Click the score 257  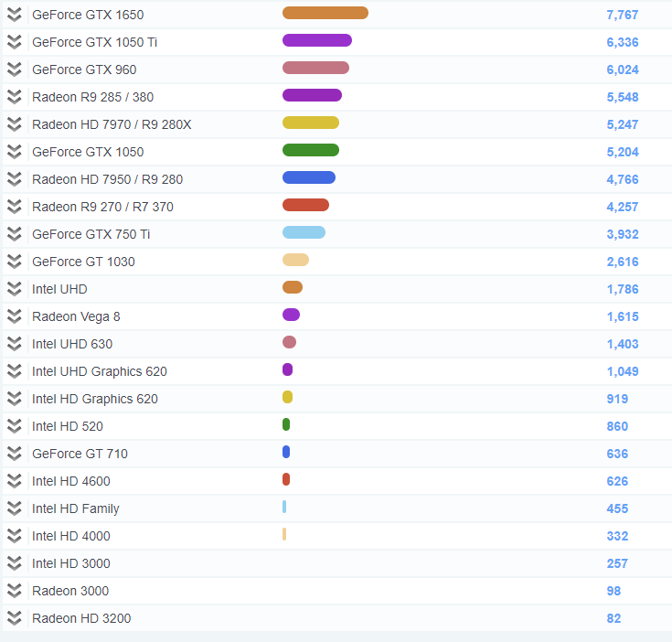pyautogui.click(x=617, y=563)
